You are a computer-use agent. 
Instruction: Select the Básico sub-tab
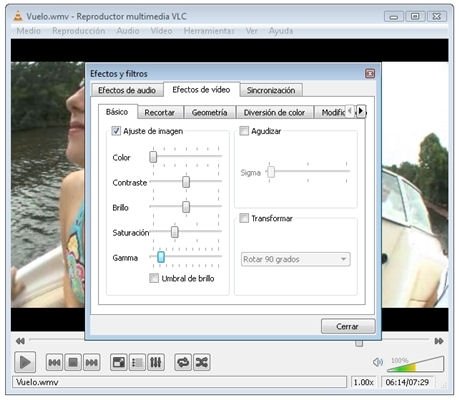pyautogui.click(x=117, y=112)
